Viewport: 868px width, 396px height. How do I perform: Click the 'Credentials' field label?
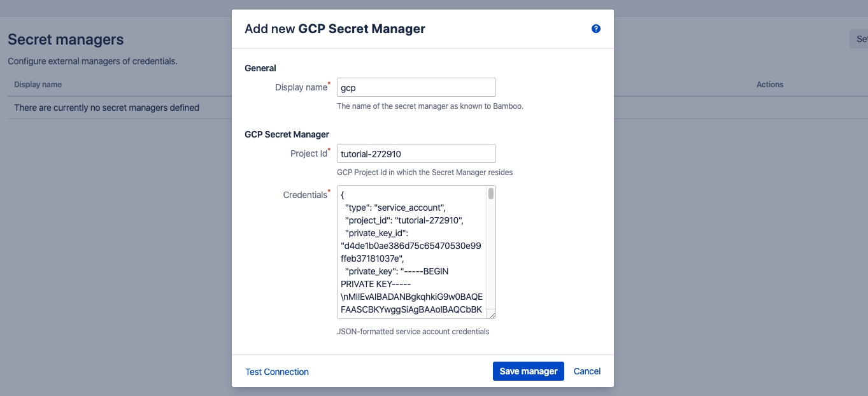pos(305,195)
